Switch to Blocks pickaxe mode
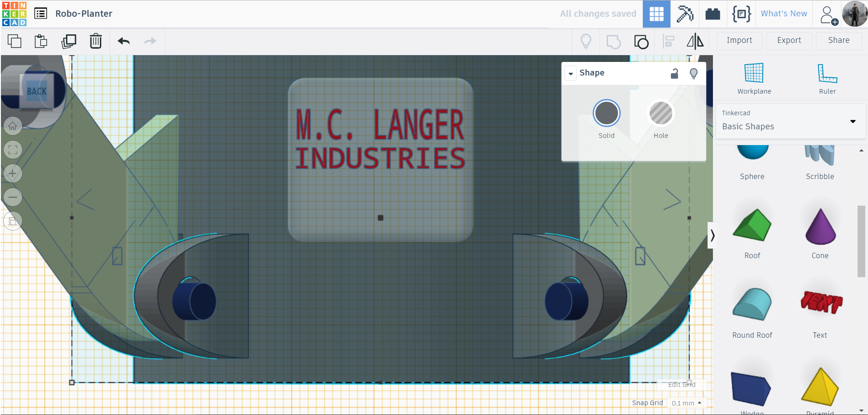 pos(685,14)
